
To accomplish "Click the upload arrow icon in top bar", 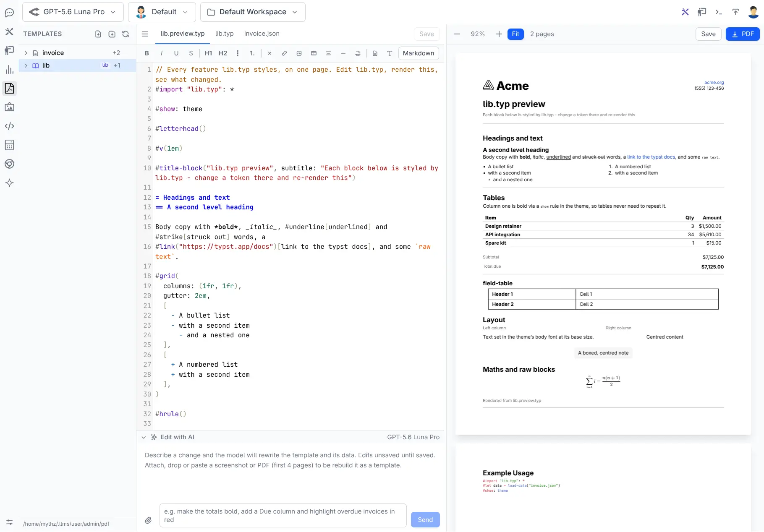I will (735, 12).
